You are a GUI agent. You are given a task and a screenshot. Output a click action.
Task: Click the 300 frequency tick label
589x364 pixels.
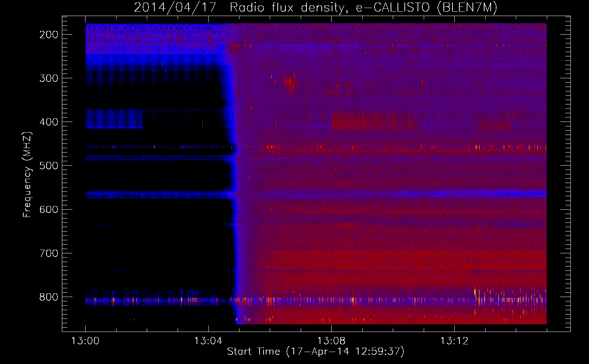pyautogui.click(x=49, y=78)
